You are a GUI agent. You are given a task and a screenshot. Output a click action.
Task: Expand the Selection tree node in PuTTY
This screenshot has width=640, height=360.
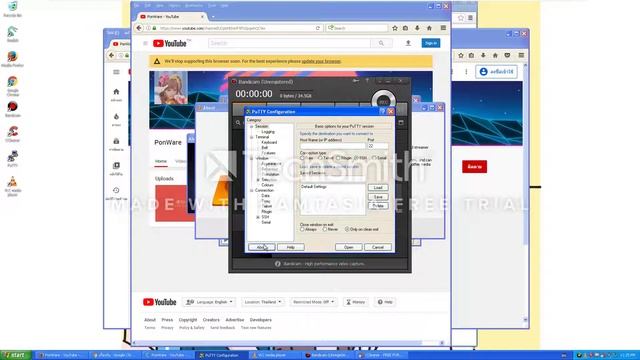(x=258, y=180)
